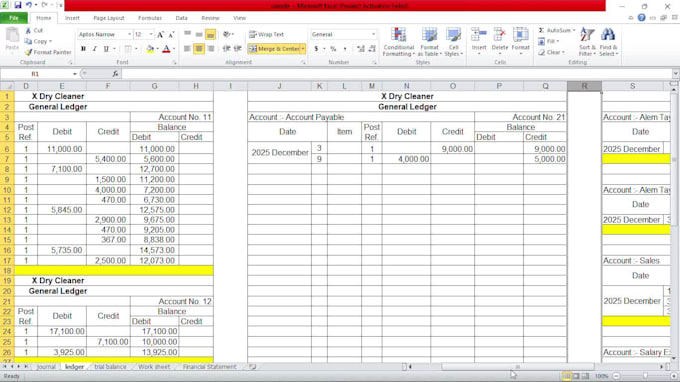Toggle middle align
This screenshot has height=382, width=680.
coord(199,34)
